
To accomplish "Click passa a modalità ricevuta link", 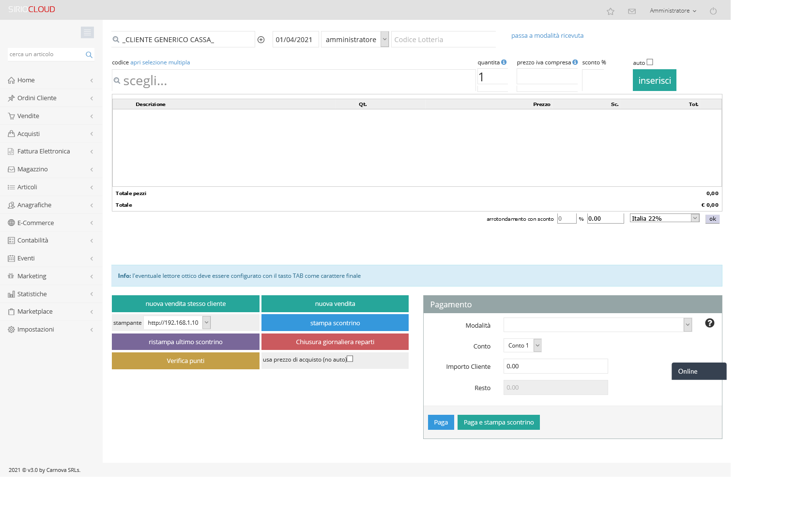I will [x=547, y=36].
